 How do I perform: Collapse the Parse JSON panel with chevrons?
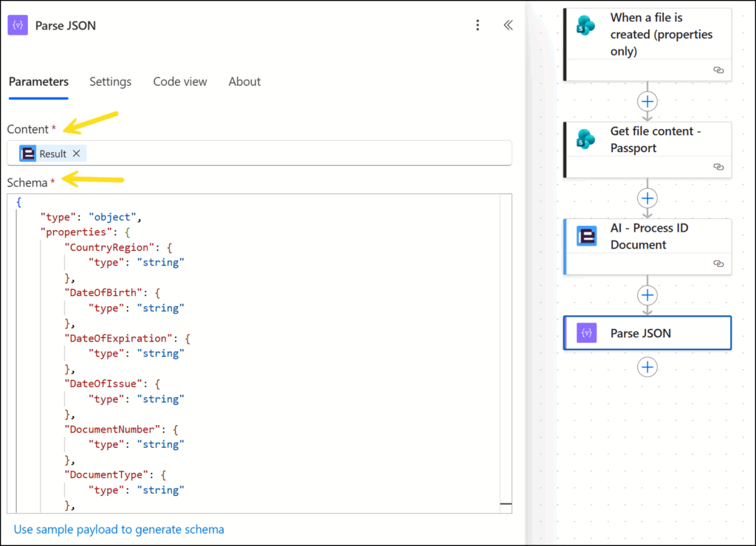pyautogui.click(x=508, y=25)
